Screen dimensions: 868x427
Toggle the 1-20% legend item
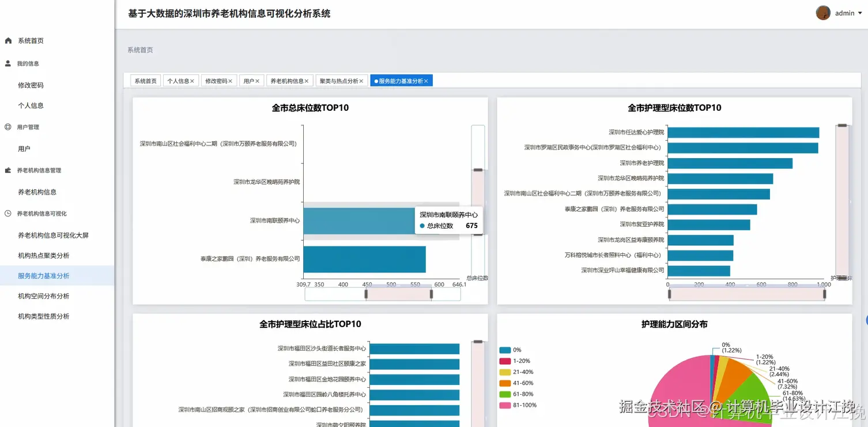[515, 361]
